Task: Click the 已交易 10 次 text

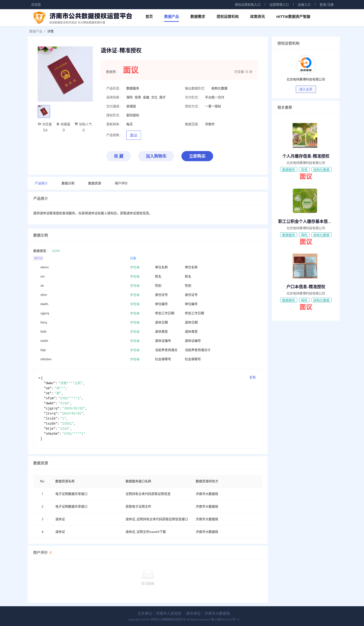Action: click(x=243, y=72)
